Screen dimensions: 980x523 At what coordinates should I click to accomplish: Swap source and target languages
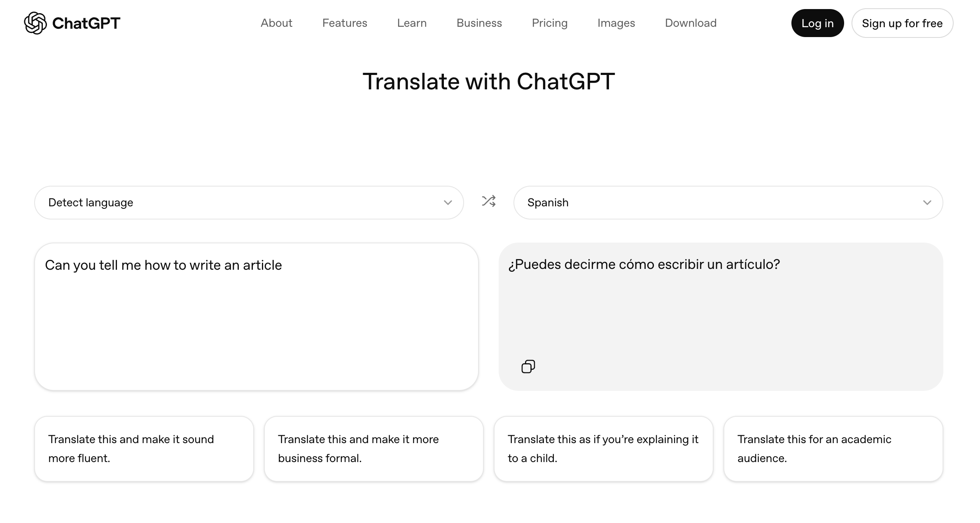pyautogui.click(x=489, y=201)
